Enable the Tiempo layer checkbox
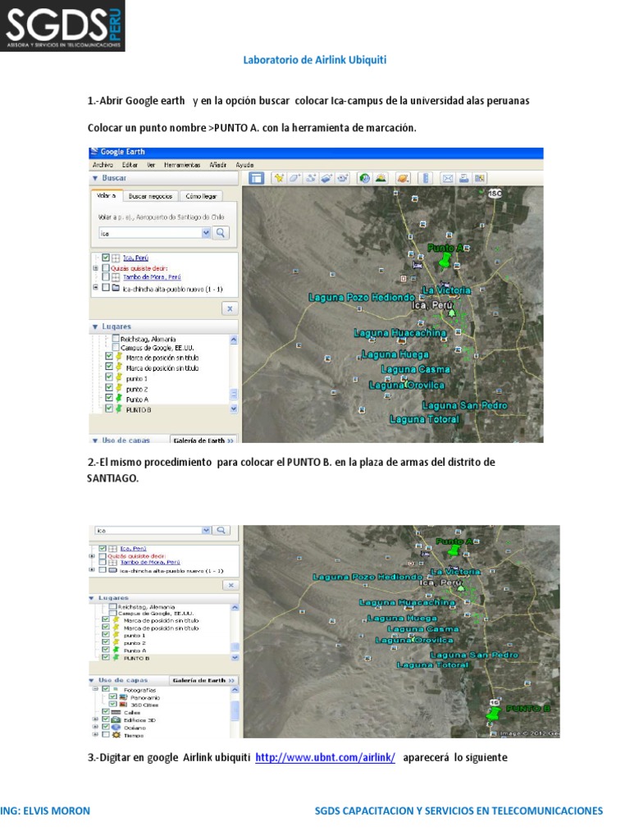Viewport: 630px width, 840px height. (x=106, y=735)
